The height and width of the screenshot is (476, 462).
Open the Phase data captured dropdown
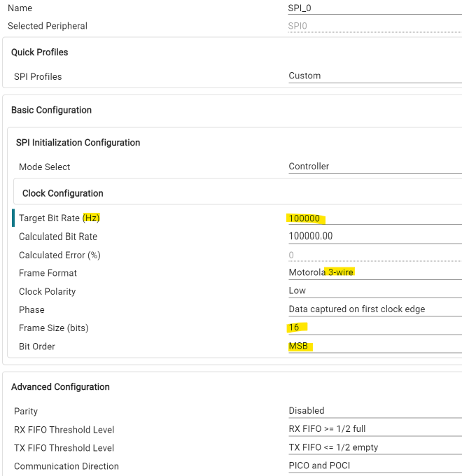[x=375, y=309]
